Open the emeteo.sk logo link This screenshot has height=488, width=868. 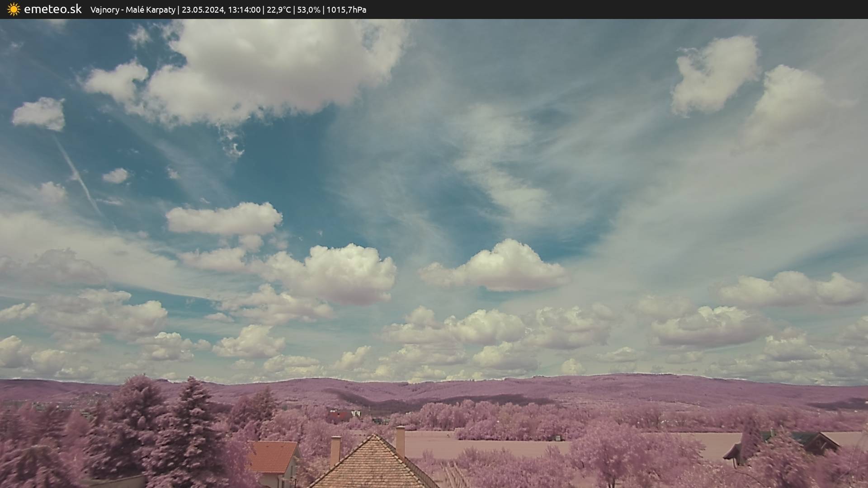pos(52,9)
